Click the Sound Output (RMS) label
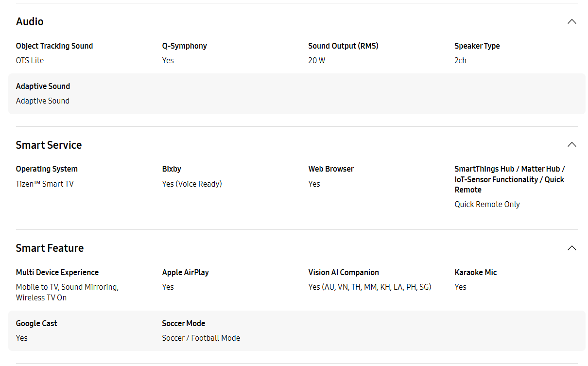The image size is (588, 366). pos(344,46)
